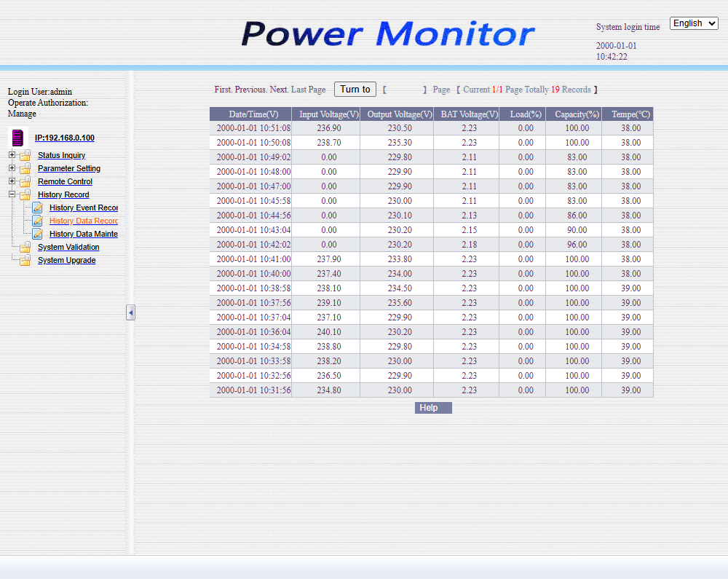The height and width of the screenshot is (579, 728).
Task: Collapse the History Record tree node
Action: pos(12,194)
